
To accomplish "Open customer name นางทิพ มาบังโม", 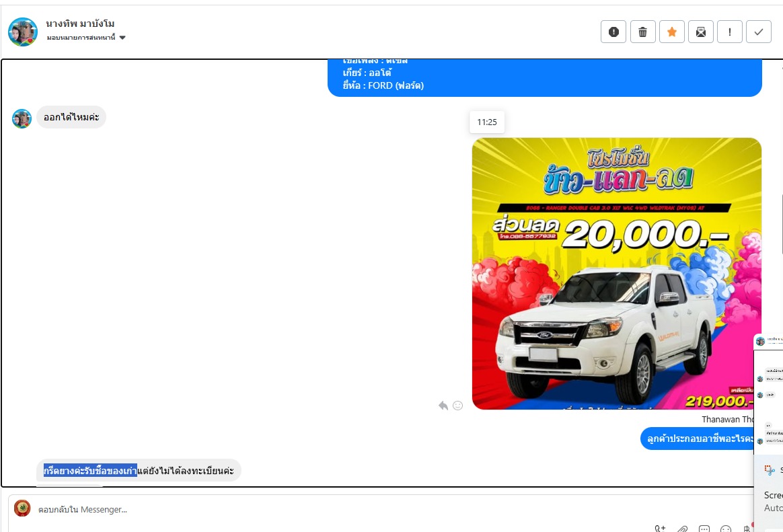I will point(80,24).
